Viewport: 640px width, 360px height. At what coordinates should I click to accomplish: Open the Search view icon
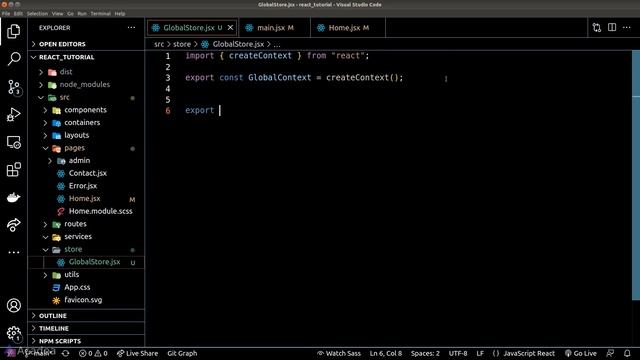click(13, 59)
